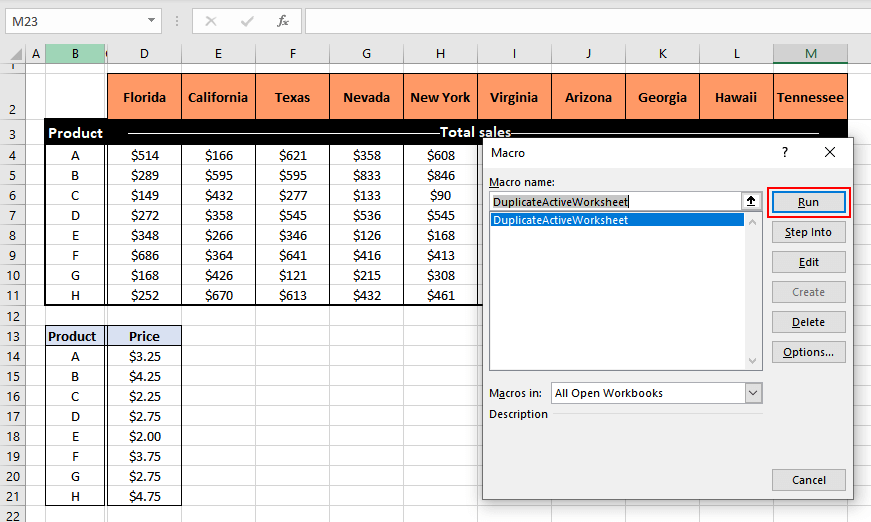The width and height of the screenshot is (871, 522).
Task: Click cell with $90
Action: 440,195
